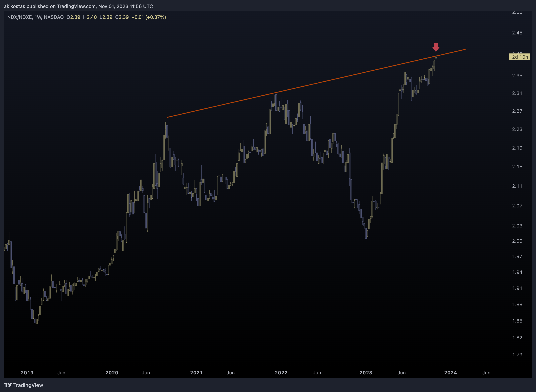
Task: Click the 2.45 price axis label
Action: (x=517, y=33)
